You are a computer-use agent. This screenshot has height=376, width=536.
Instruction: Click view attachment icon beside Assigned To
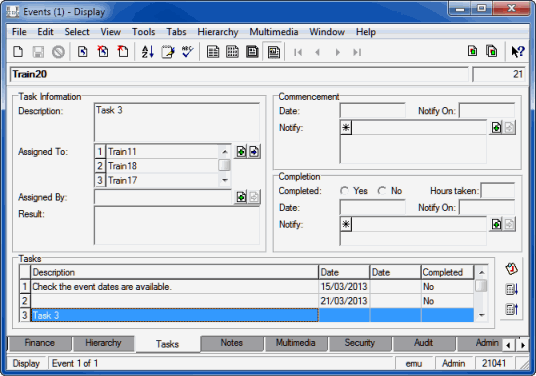pyautogui.click(x=254, y=151)
